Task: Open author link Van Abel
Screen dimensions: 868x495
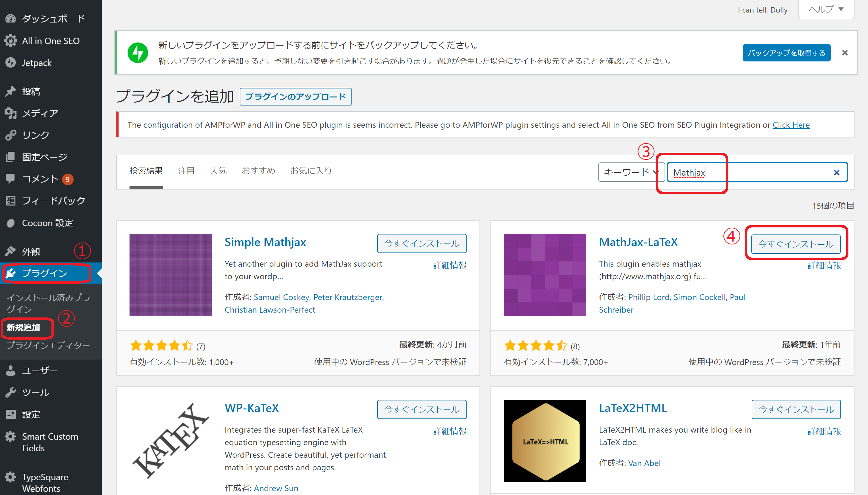Action: 644,463
